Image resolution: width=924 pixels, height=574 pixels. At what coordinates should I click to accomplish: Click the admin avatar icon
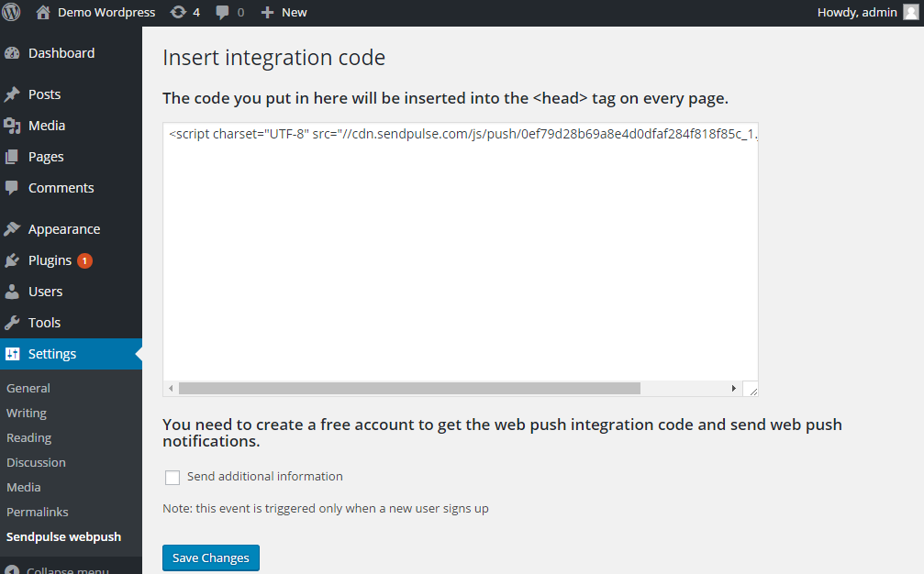[x=910, y=13]
